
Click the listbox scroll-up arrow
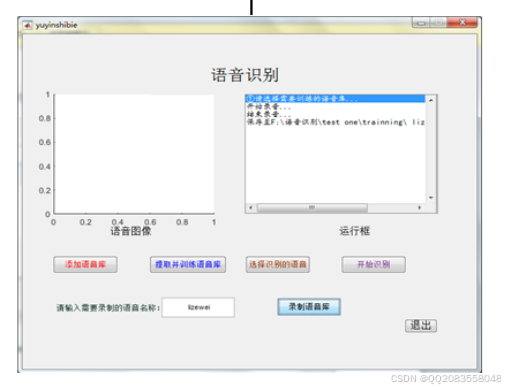tap(431, 100)
